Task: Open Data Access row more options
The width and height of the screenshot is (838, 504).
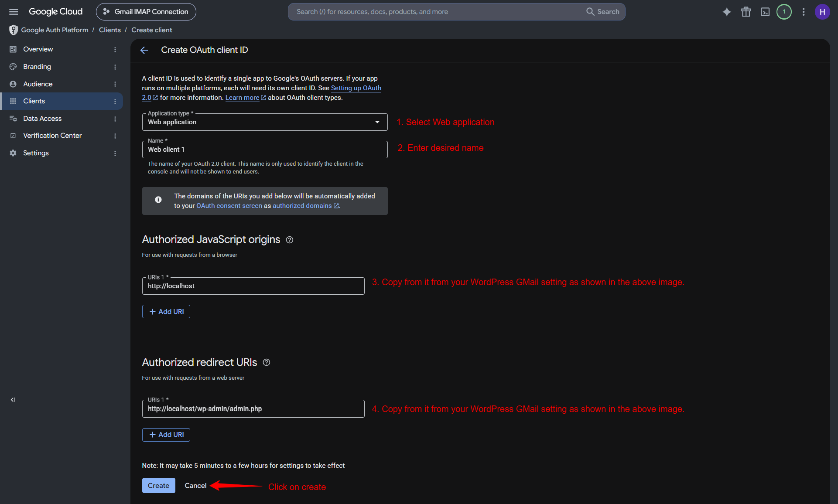Action: pos(115,119)
